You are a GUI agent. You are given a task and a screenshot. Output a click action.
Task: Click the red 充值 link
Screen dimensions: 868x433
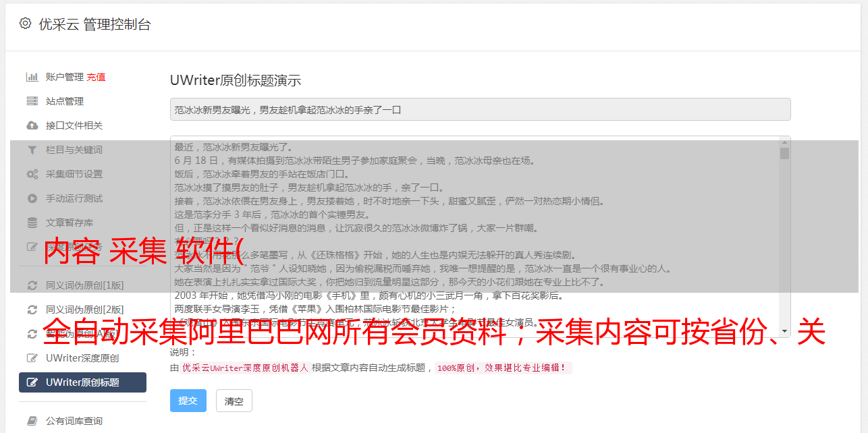pyautogui.click(x=96, y=77)
